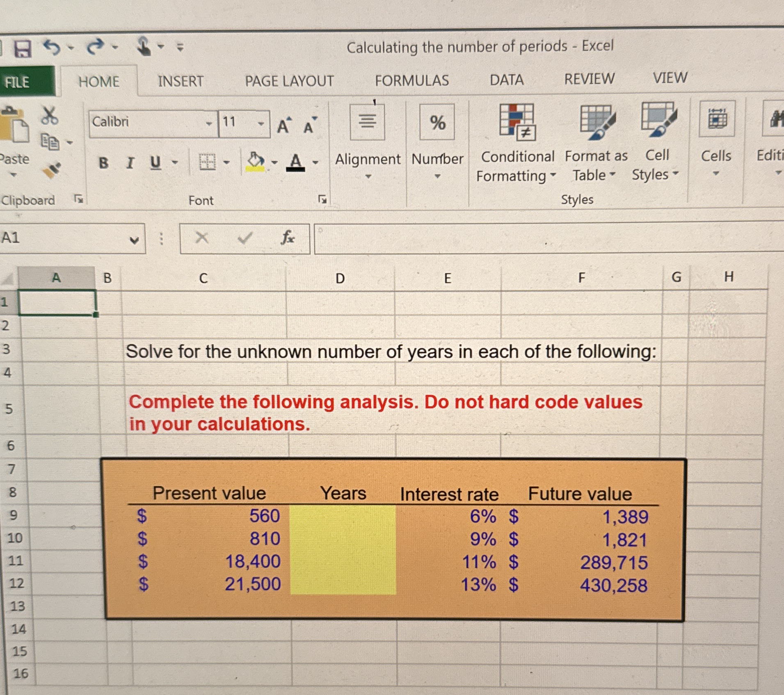
Task: Expand the Undo history dropdown arrow
Action: click(x=71, y=48)
